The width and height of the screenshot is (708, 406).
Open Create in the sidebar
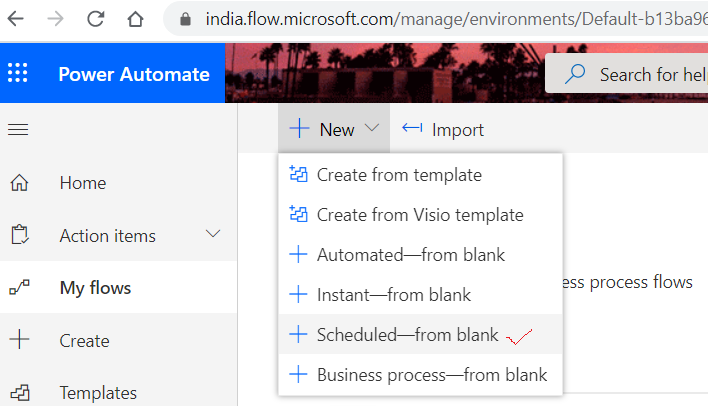coord(84,341)
